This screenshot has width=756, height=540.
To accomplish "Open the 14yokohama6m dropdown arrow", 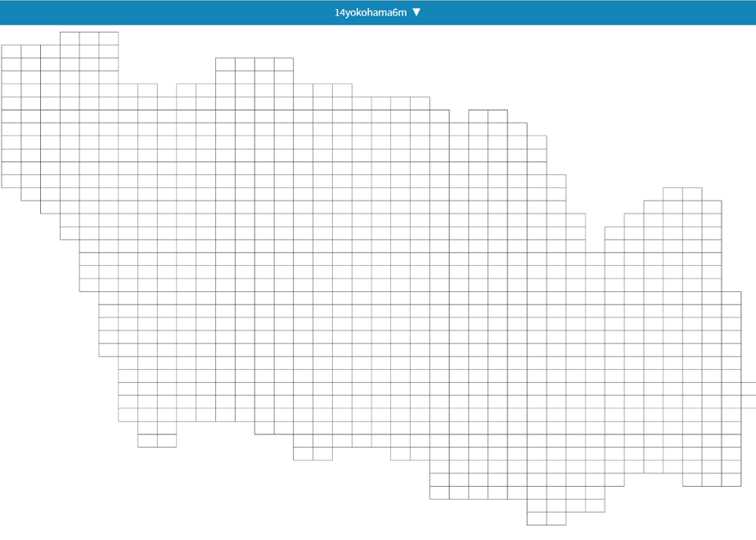I will (x=416, y=12).
